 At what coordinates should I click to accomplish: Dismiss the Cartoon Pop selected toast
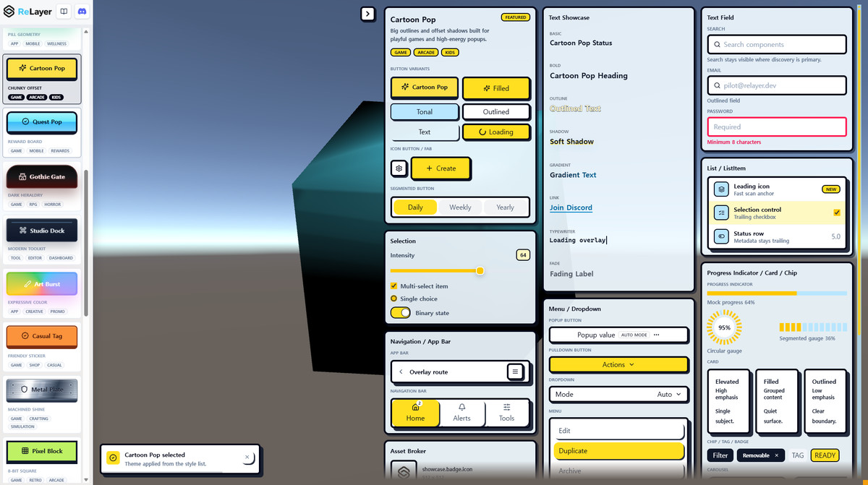247,457
